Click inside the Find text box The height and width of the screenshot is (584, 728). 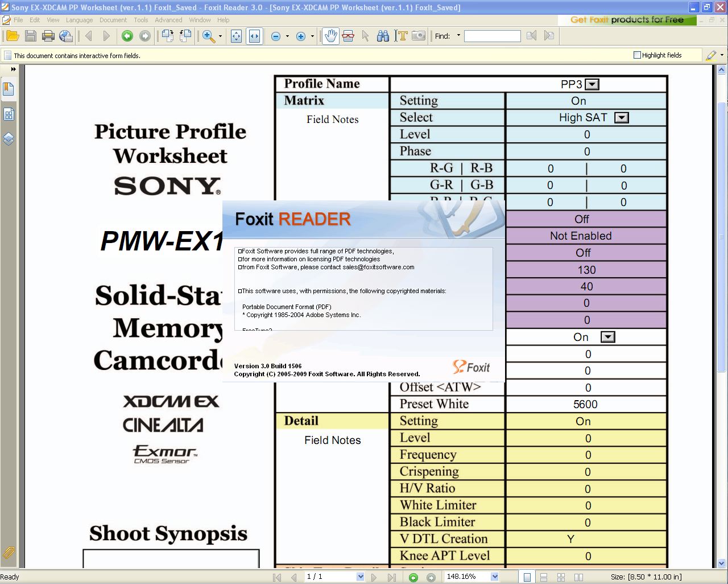492,36
